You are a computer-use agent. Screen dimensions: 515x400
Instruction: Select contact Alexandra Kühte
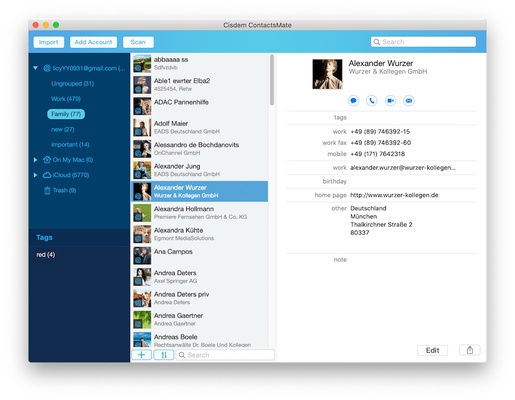(x=199, y=234)
